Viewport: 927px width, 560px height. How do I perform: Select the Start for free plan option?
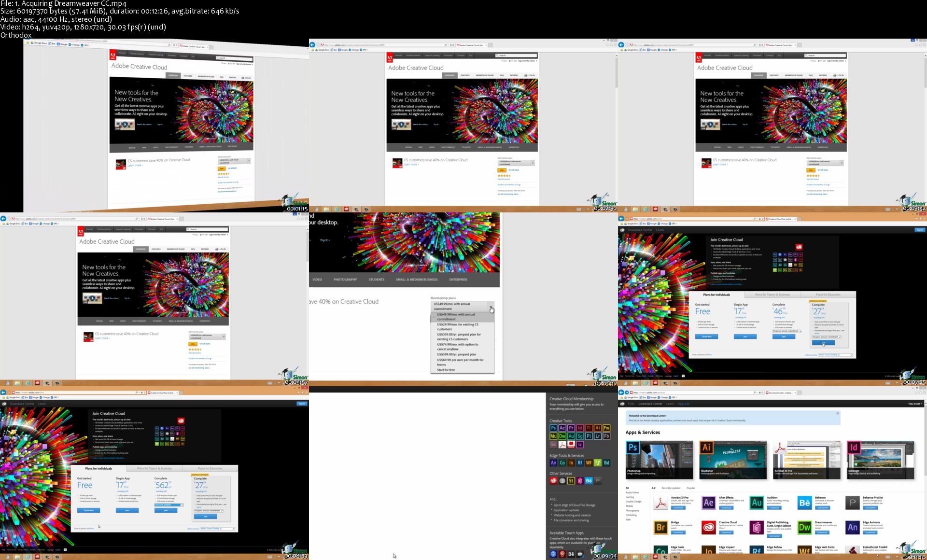pyautogui.click(x=462, y=370)
